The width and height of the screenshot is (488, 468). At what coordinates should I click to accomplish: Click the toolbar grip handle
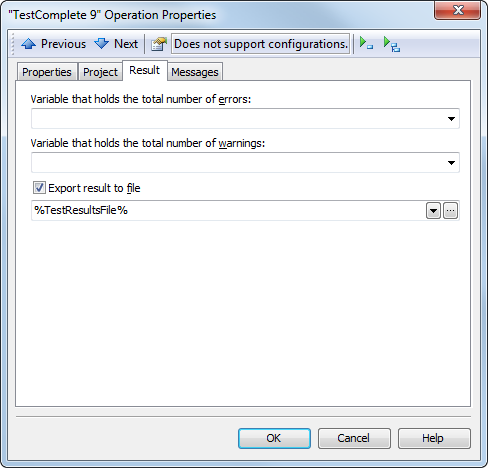tap(13, 44)
